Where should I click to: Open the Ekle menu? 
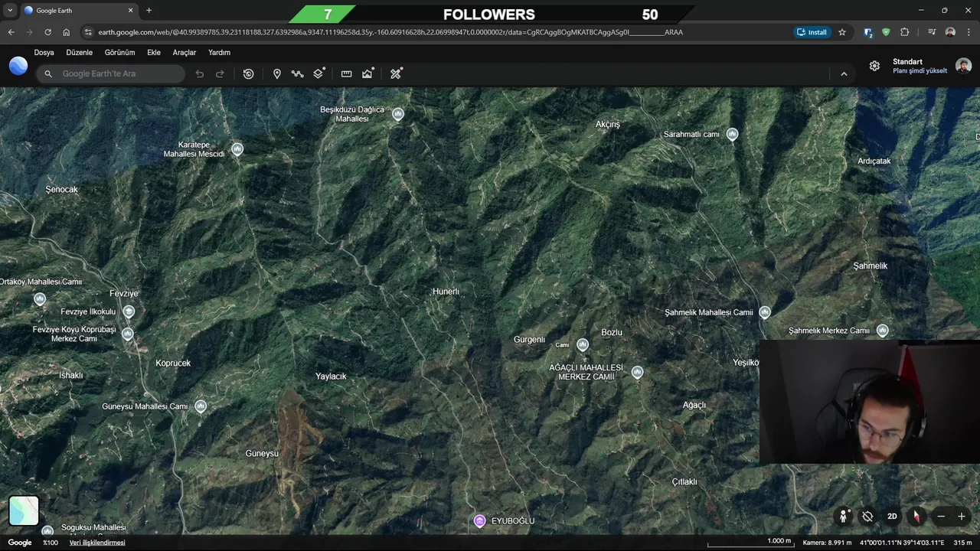point(154,53)
